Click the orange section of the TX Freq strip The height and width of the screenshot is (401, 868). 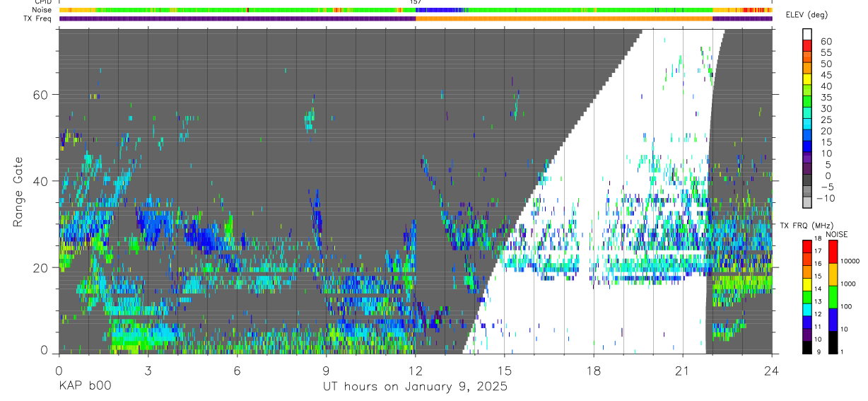(564, 18)
